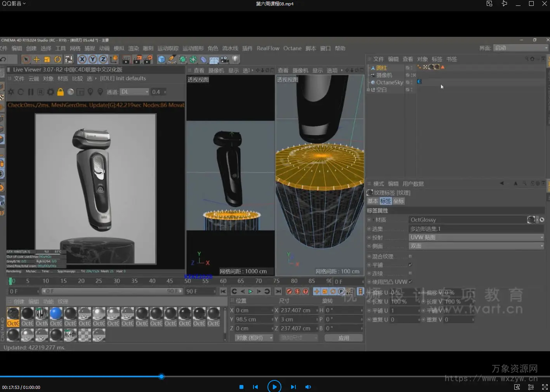Uncheck the 平铺 checkbox
This screenshot has width=550, height=392.
[x=410, y=265]
